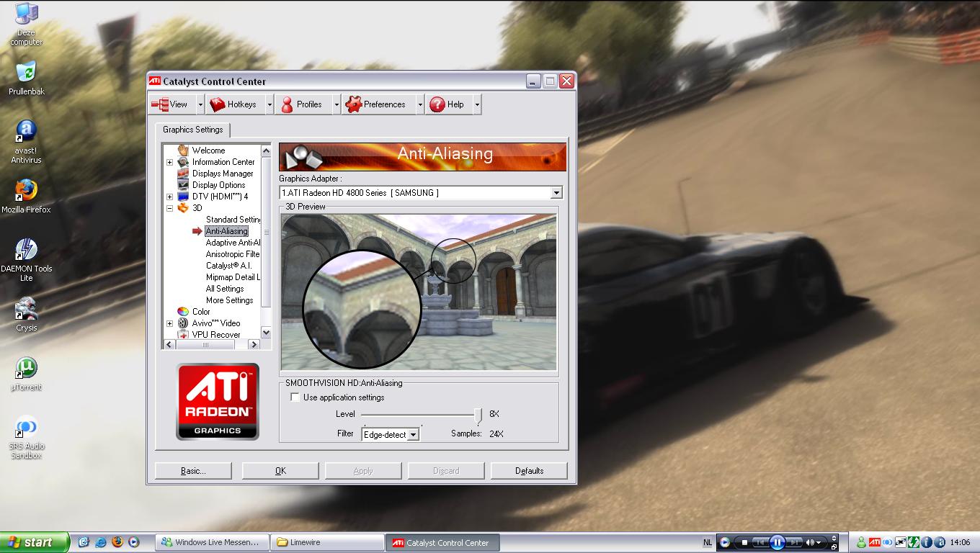980x553 pixels.
Task: Switch to Windows Live Messenger taskbar button
Action: click(213, 542)
